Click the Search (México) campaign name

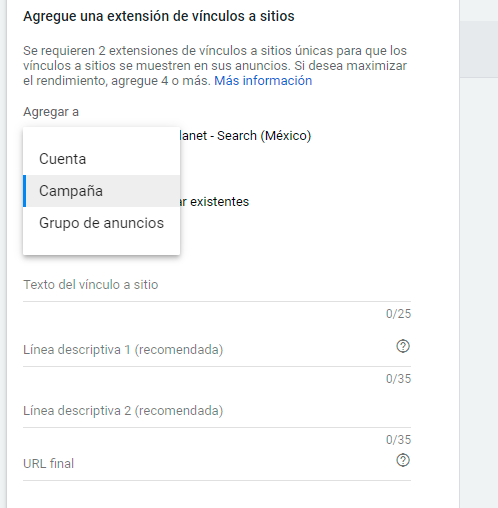tap(245, 136)
